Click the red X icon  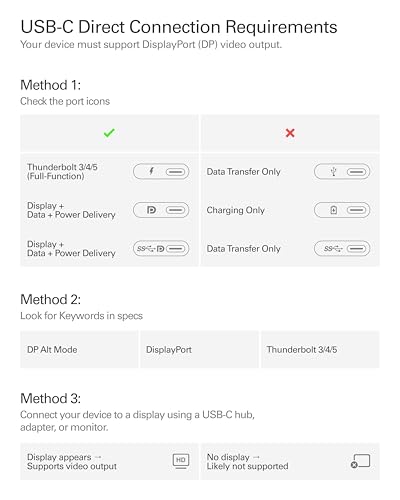(x=290, y=133)
